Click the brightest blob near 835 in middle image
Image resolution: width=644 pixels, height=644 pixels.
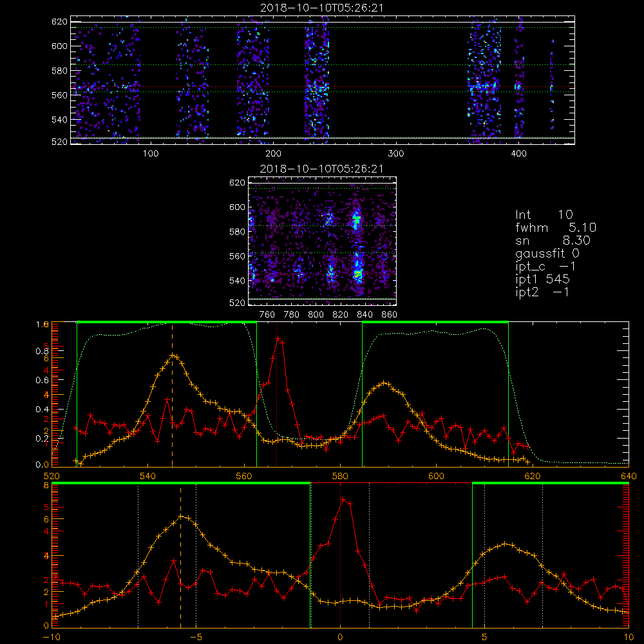click(x=357, y=274)
